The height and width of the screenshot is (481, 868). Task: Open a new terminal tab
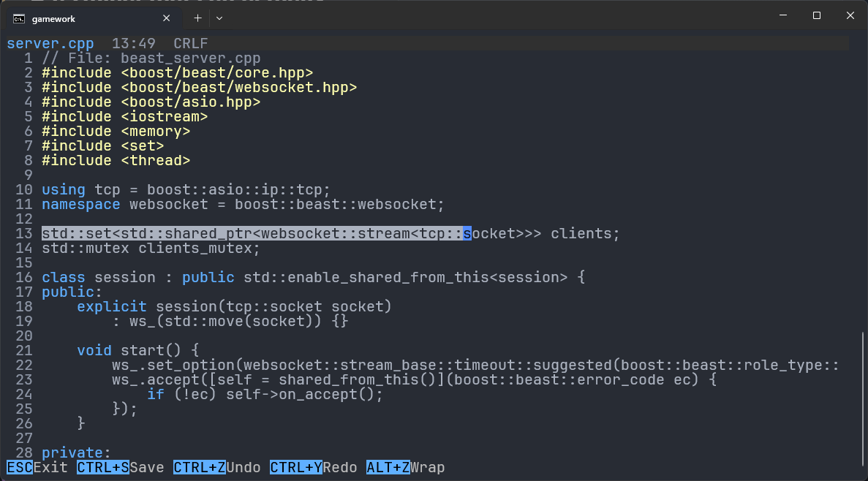pos(197,18)
